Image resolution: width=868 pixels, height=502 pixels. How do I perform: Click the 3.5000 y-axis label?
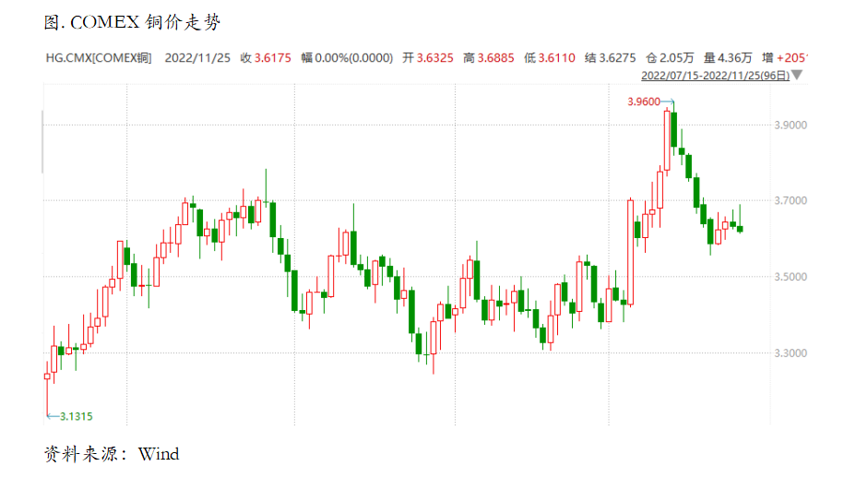790,277
